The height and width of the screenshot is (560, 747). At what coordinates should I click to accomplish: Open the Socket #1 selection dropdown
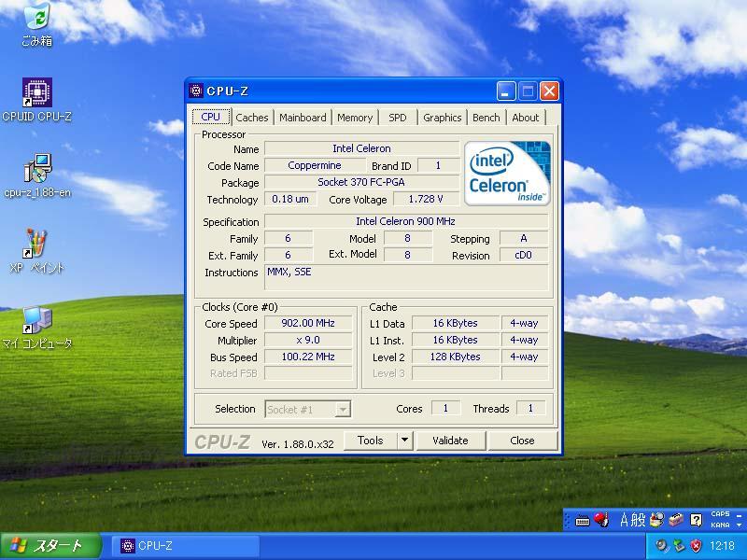(x=308, y=409)
